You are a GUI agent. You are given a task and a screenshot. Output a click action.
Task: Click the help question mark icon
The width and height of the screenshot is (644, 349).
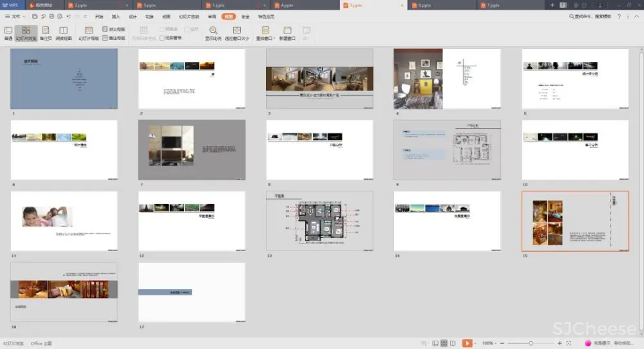(620, 16)
